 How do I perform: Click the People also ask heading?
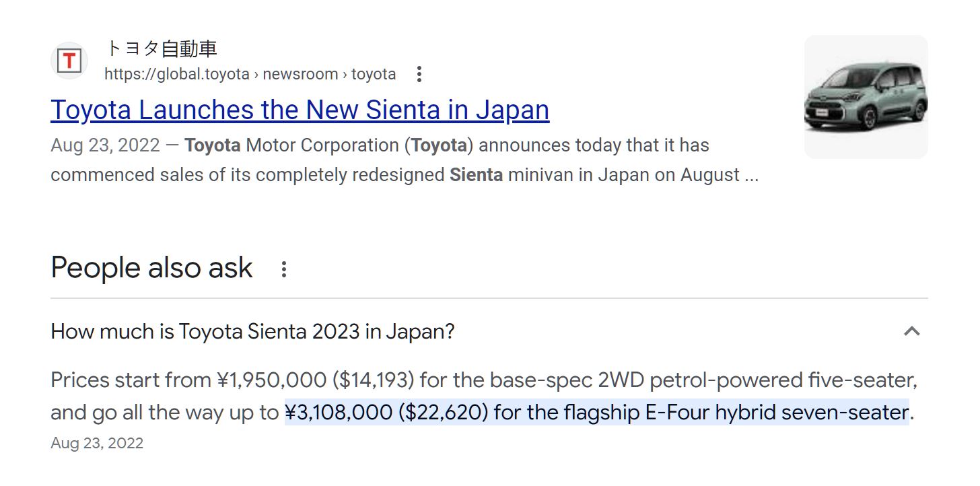click(151, 268)
